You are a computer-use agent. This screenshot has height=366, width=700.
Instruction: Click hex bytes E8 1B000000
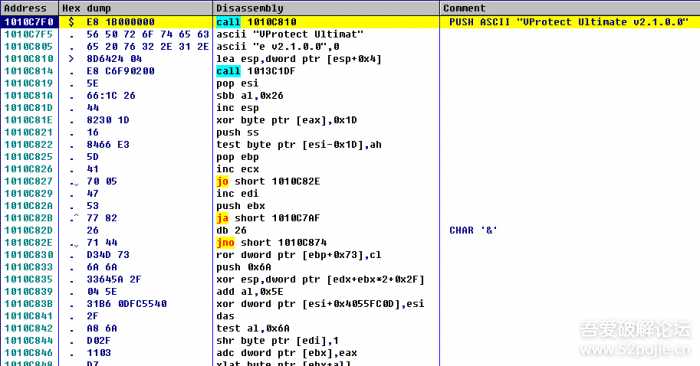pos(121,22)
